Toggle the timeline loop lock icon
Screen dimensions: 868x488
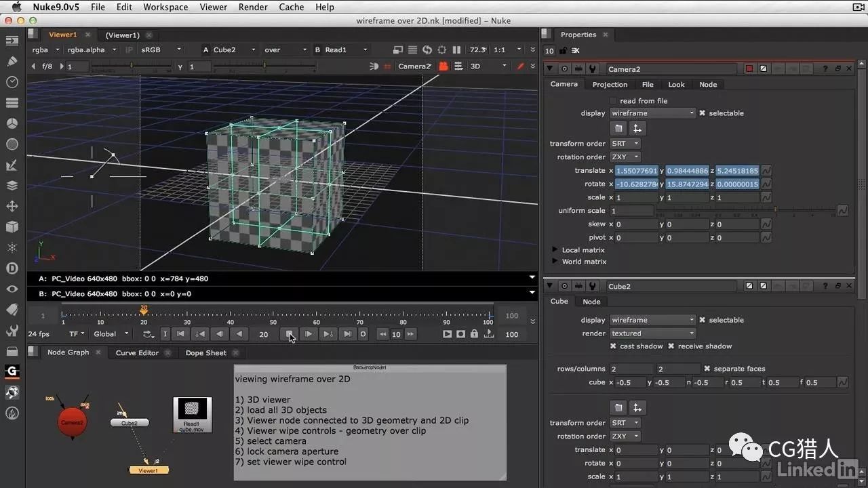coord(473,334)
